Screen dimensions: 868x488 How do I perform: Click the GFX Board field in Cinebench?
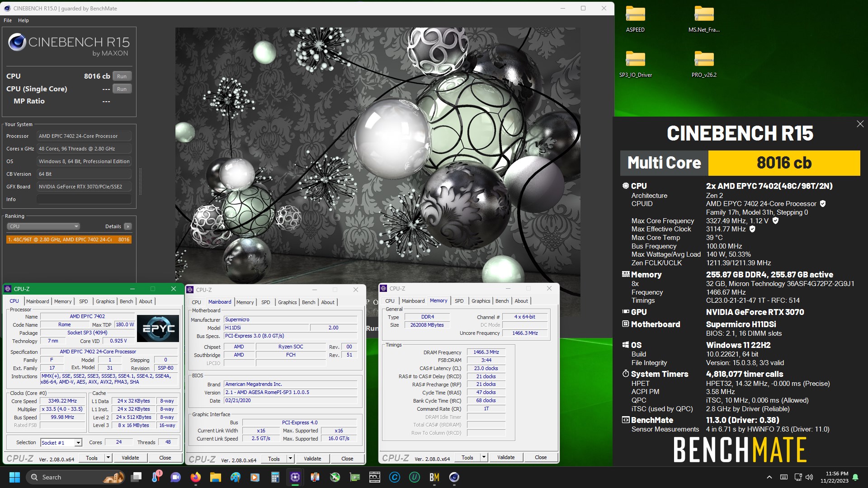pyautogui.click(x=84, y=187)
